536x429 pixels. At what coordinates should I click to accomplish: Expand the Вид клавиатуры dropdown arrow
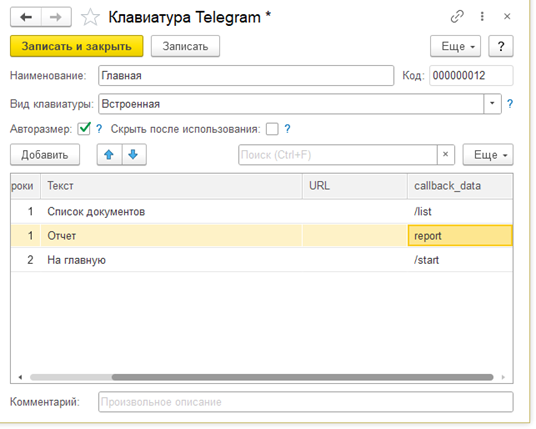point(492,104)
